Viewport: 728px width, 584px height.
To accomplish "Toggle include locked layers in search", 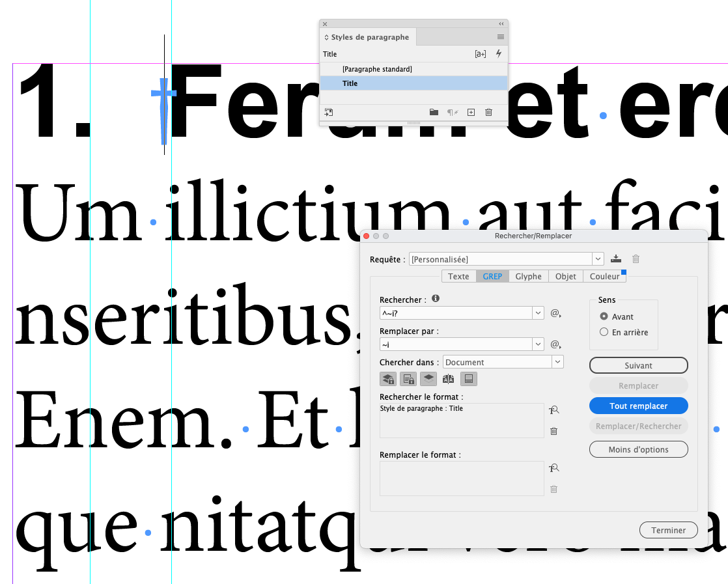I will (x=388, y=378).
